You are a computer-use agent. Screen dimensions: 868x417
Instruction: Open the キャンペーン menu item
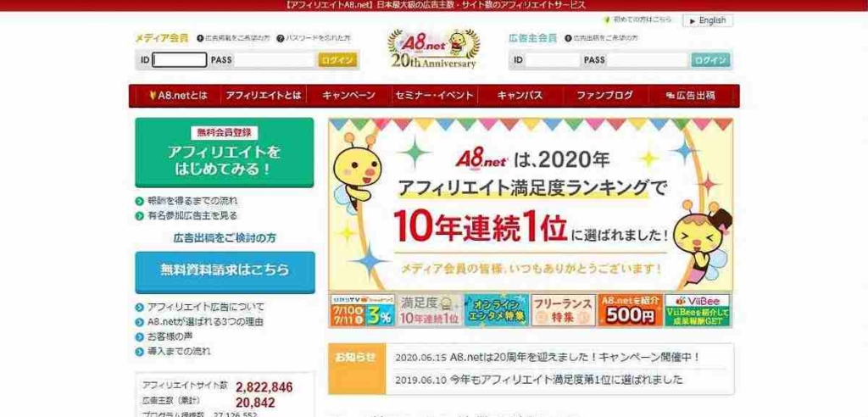[348, 95]
